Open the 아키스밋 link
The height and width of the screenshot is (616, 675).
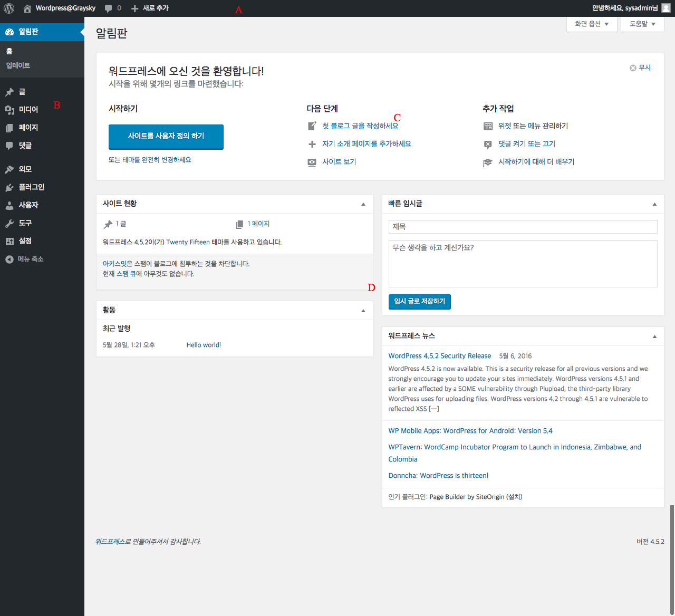[114, 264]
